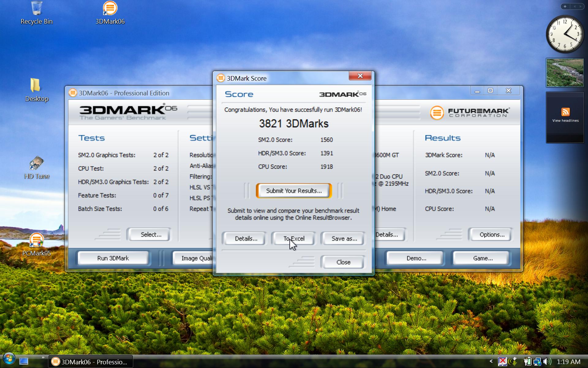
Task: Click the Run 3DMark button
Action: 113,258
